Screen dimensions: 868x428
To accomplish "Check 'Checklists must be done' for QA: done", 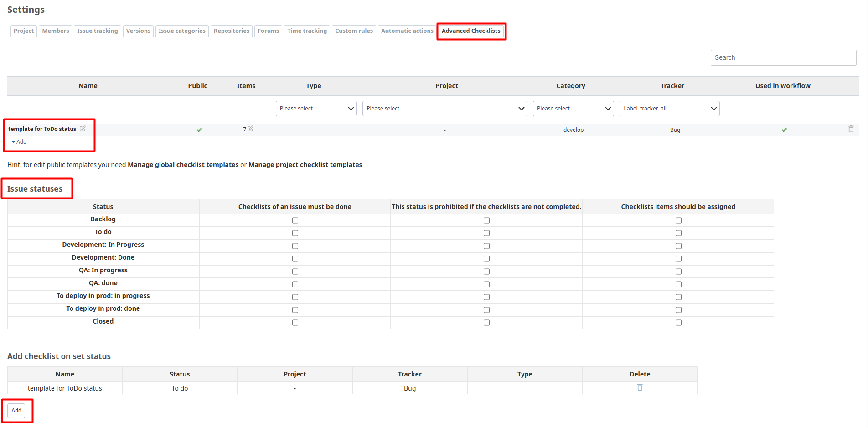I will (295, 284).
